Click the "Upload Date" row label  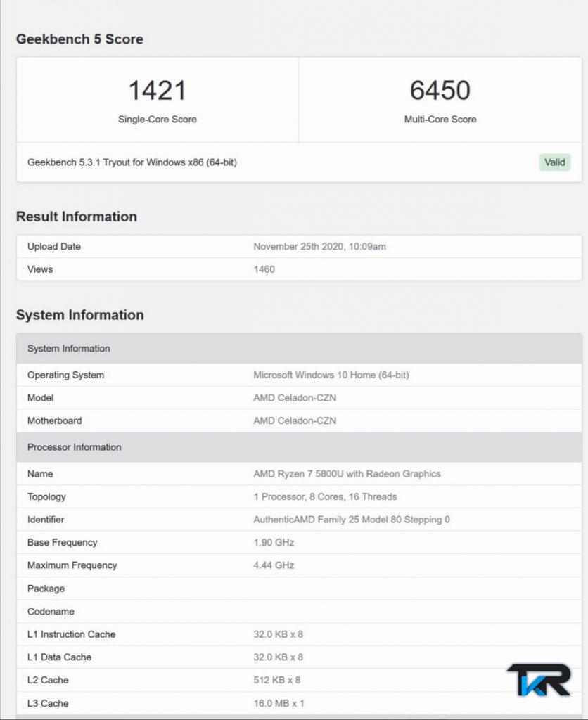coord(53,247)
